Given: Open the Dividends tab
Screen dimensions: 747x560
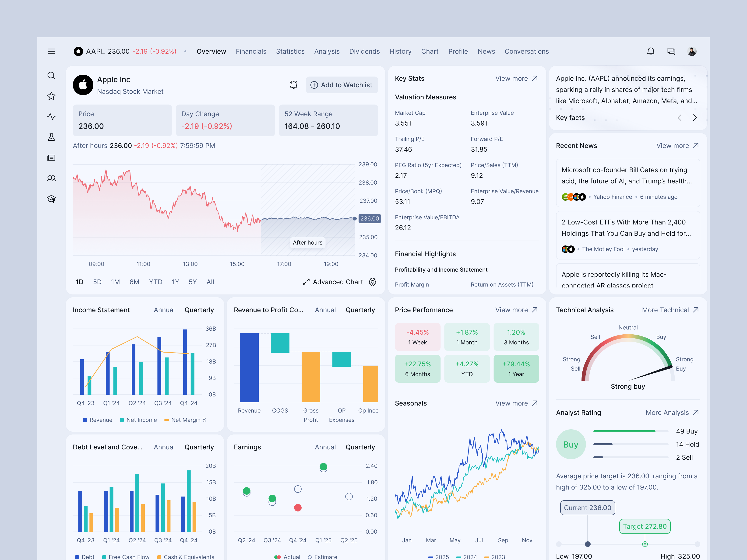Looking at the screenshot, I should [364, 51].
